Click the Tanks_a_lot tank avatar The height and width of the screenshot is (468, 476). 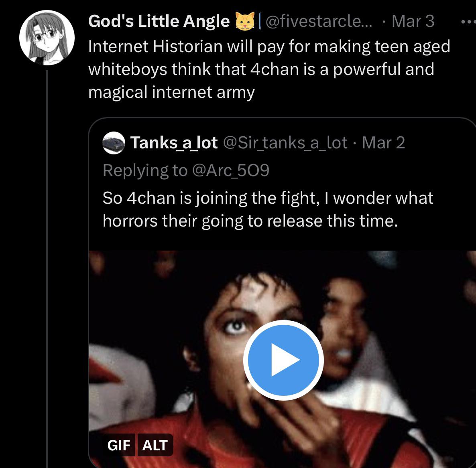pyautogui.click(x=114, y=143)
